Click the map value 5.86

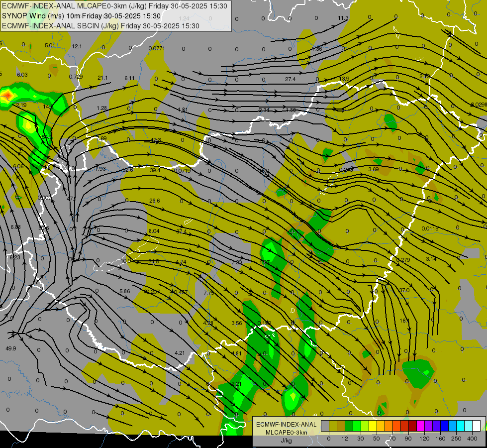pos(124,291)
